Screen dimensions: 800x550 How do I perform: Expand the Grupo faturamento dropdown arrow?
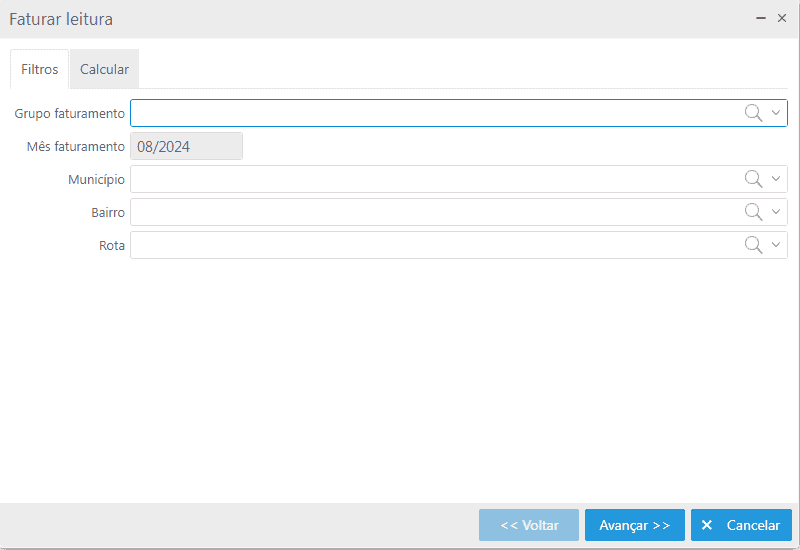point(776,113)
